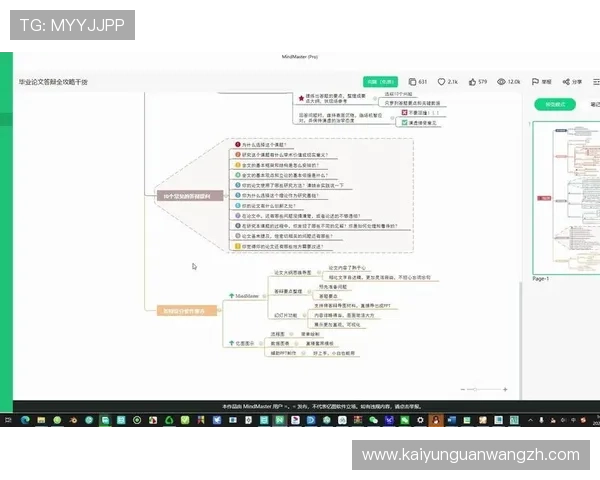Click the WeChat icon in the Windows taskbar
Screen dimensions: 600x480
tap(374, 420)
